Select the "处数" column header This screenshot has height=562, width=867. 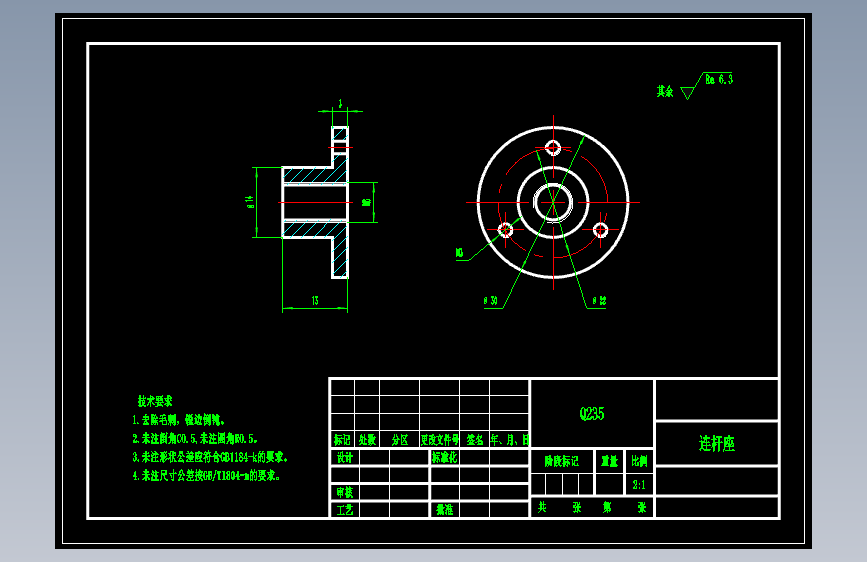tap(367, 440)
